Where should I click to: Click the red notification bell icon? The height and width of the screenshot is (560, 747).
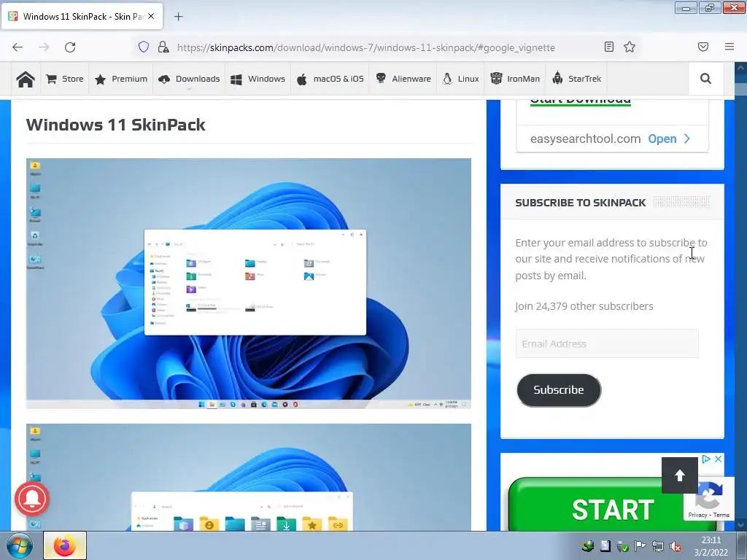32,499
